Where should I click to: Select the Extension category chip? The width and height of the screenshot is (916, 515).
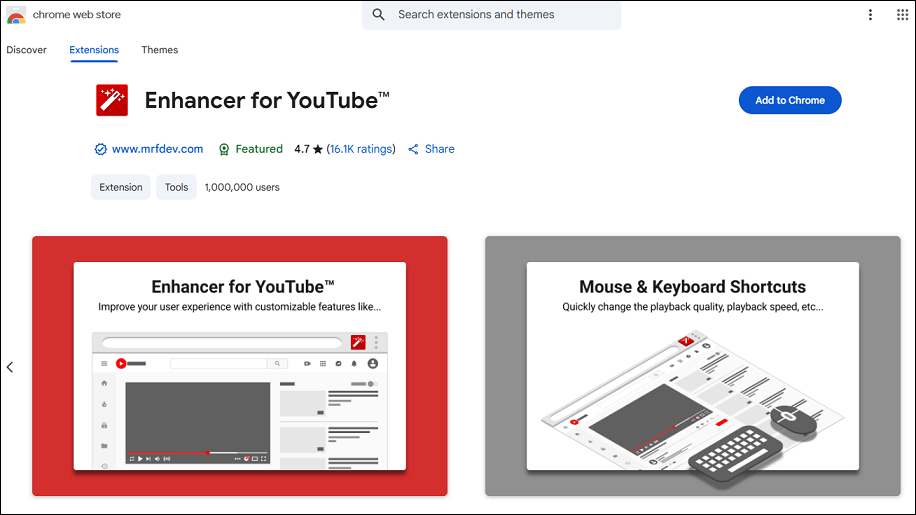tap(121, 187)
